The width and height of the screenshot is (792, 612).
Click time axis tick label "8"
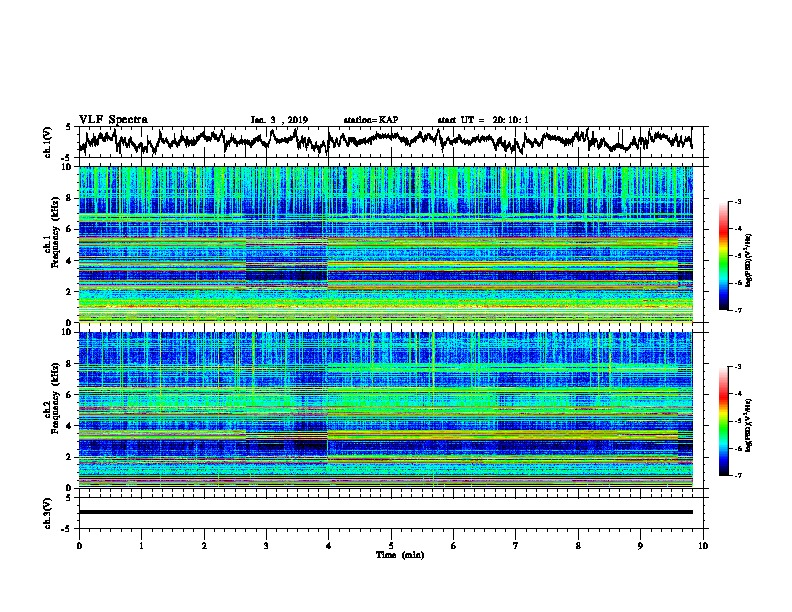(x=578, y=546)
